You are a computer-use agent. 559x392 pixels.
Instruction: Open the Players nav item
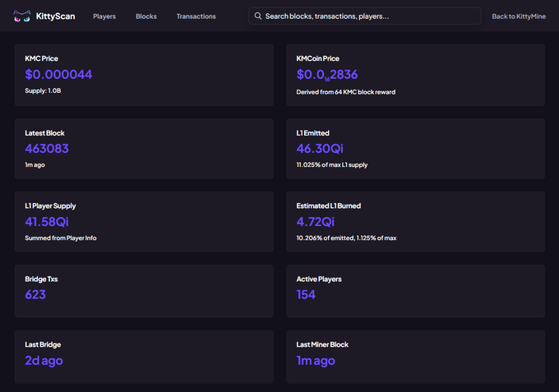pyautogui.click(x=104, y=16)
